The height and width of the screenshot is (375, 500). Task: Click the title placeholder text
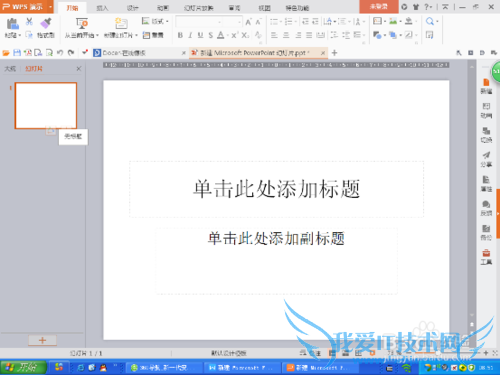(277, 189)
